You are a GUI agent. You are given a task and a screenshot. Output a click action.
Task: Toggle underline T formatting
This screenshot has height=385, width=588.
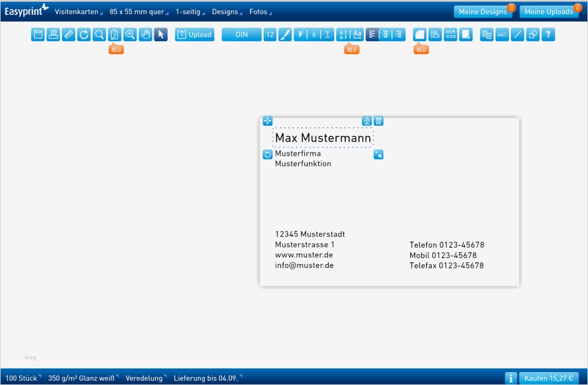point(327,34)
